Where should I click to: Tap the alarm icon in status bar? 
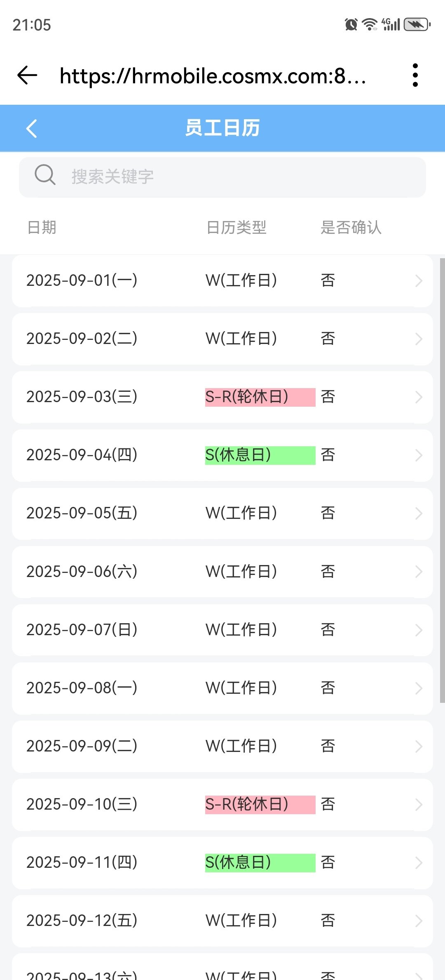pos(351,25)
